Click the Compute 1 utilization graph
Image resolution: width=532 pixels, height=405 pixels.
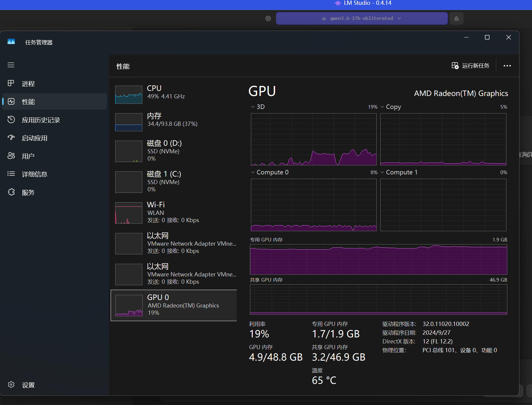pyautogui.click(x=443, y=205)
